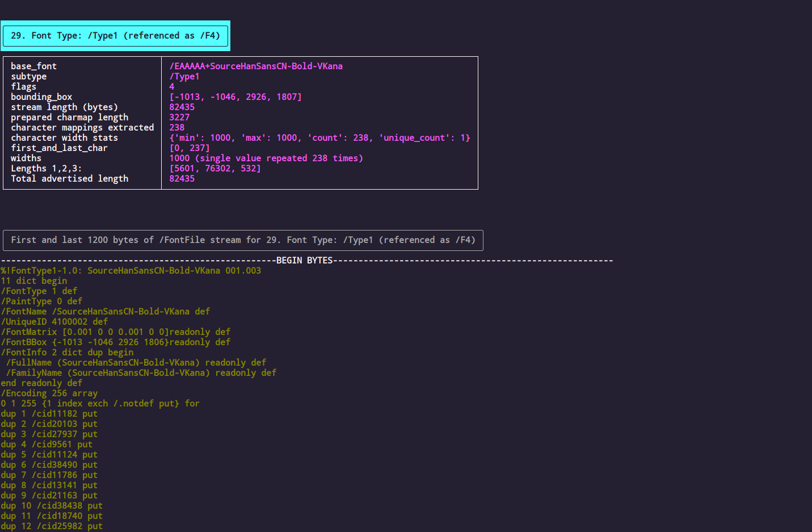Click the /FullName SourceHanSansCN-Bold-VKana entry
Image resolution: width=812 pixels, height=532 pixels.
tap(133, 362)
